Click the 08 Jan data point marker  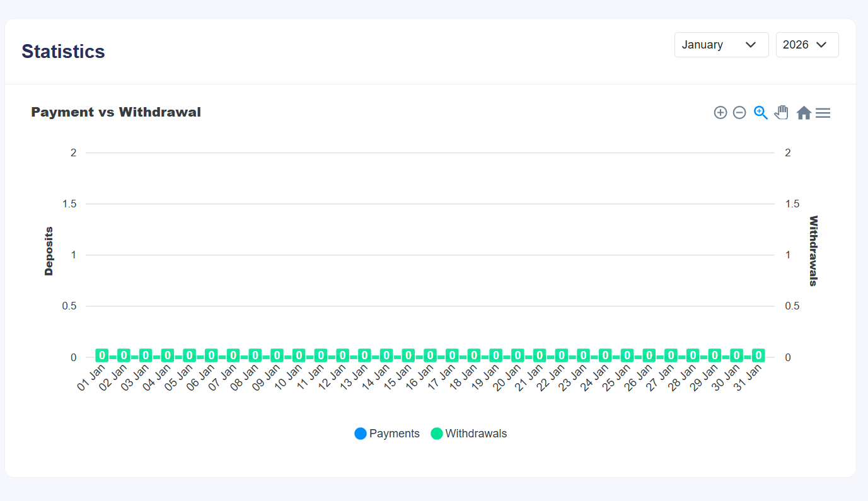[x=255, y=355]
